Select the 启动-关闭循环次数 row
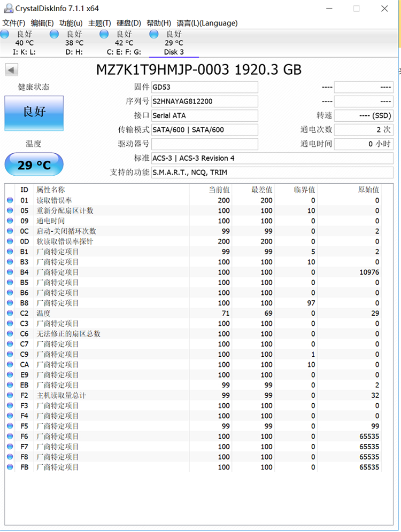The image size is (401, 532). point(194,231)
